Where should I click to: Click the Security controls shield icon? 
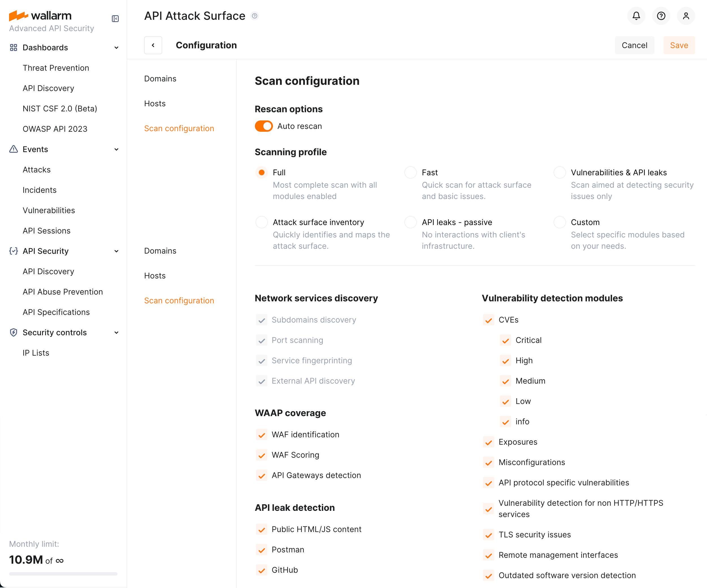(14, 332)
